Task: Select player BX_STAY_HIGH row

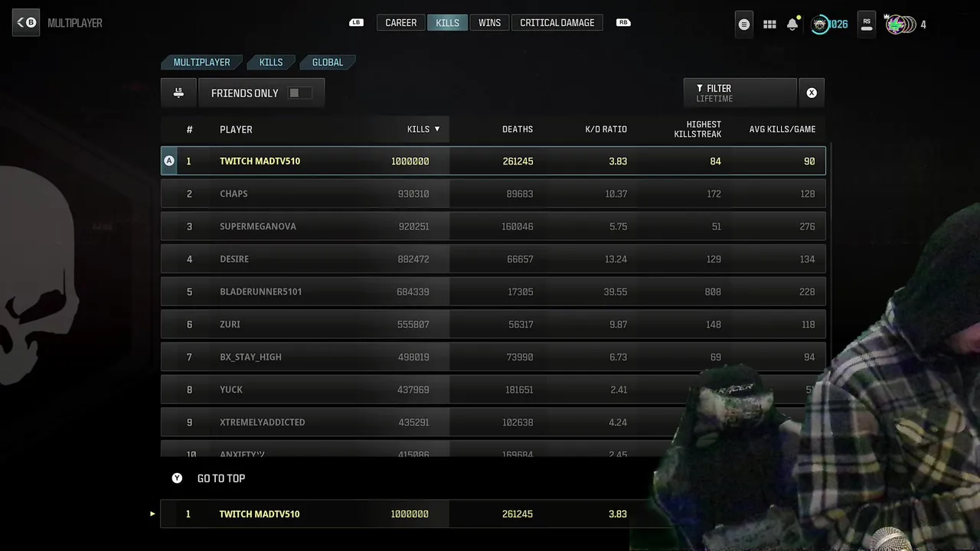Action: pos(493,357)
